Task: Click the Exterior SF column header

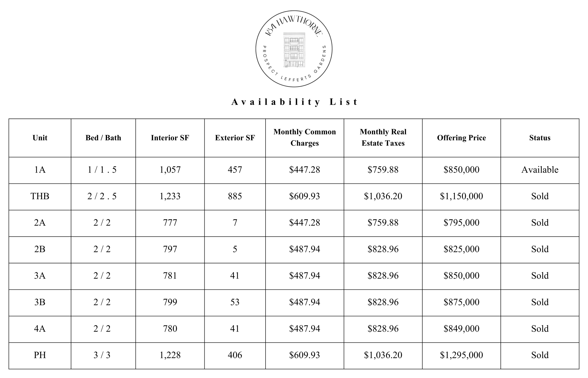Action: pyautogui.click(x=235, y=138)
